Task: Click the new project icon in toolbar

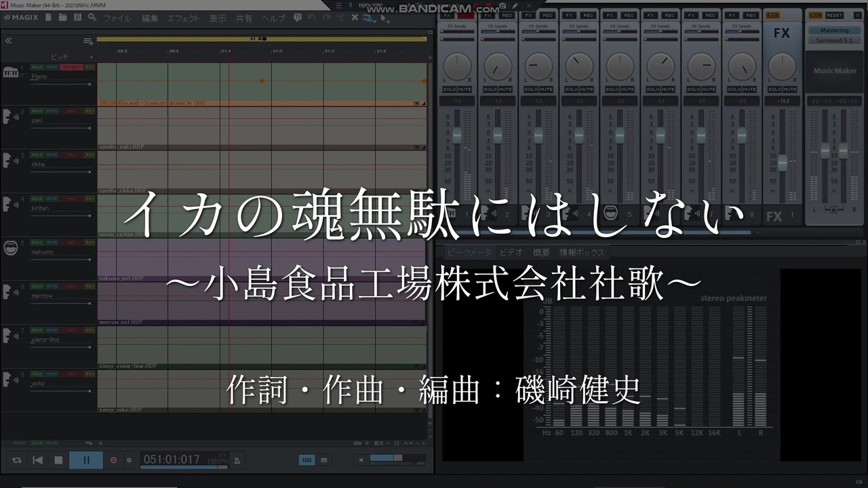Action: click(48, 18)
